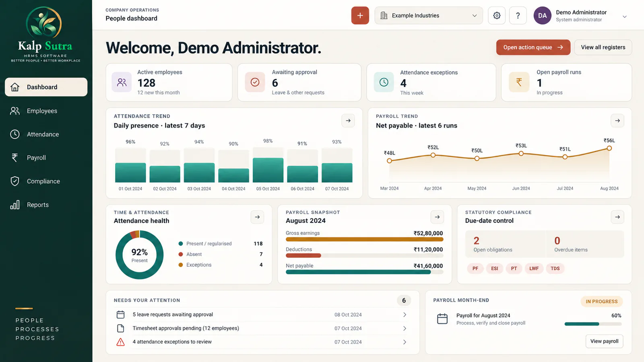Screen dimensions: 644x362
Task: Click the Net payable teal progress bar
Action: (364, 272)
